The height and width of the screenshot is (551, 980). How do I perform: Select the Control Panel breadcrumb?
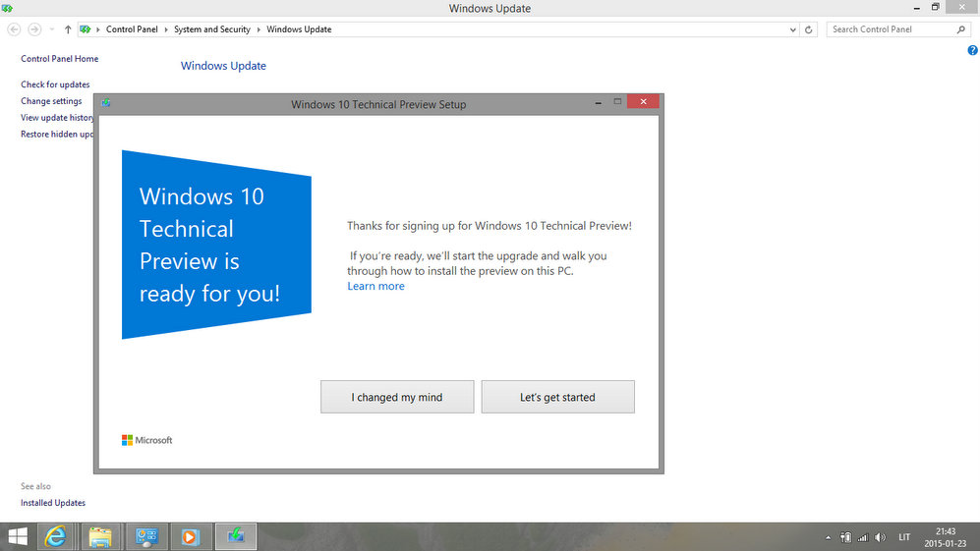132,29
